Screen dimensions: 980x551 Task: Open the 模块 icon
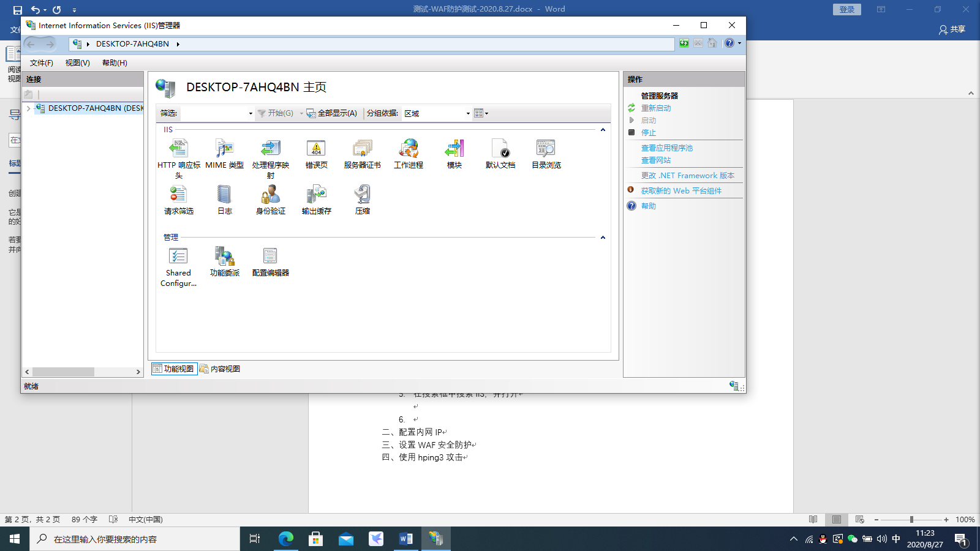click(454, 148)
